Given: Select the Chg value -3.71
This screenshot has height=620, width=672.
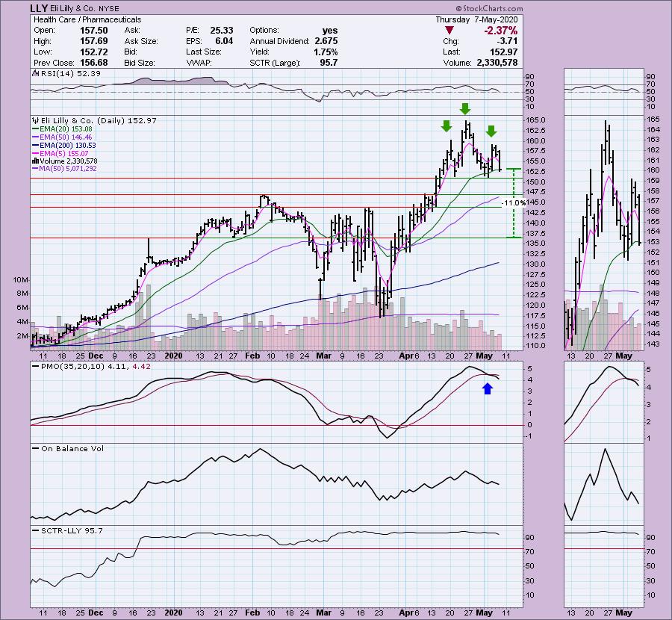Looking at the screenshot, I should pos(508,41).
